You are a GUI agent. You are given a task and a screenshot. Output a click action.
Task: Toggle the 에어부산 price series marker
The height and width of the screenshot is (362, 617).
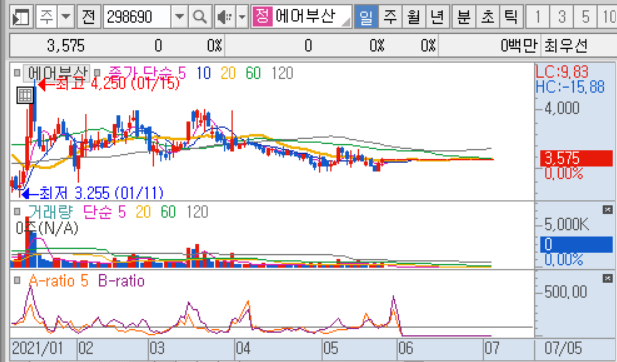click(17, 73)
